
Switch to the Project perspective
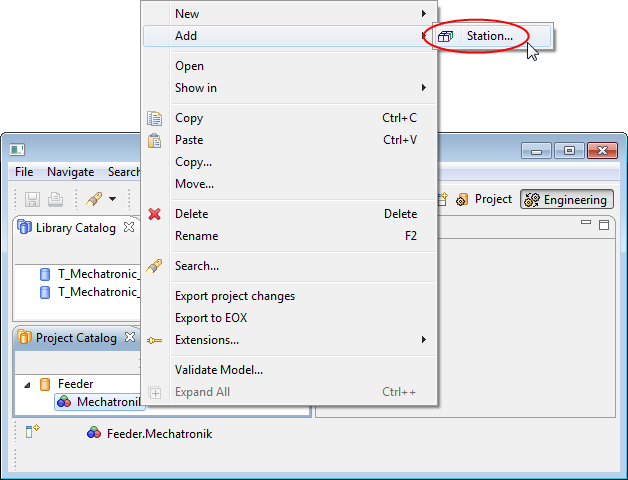click(x=484, y=199)
